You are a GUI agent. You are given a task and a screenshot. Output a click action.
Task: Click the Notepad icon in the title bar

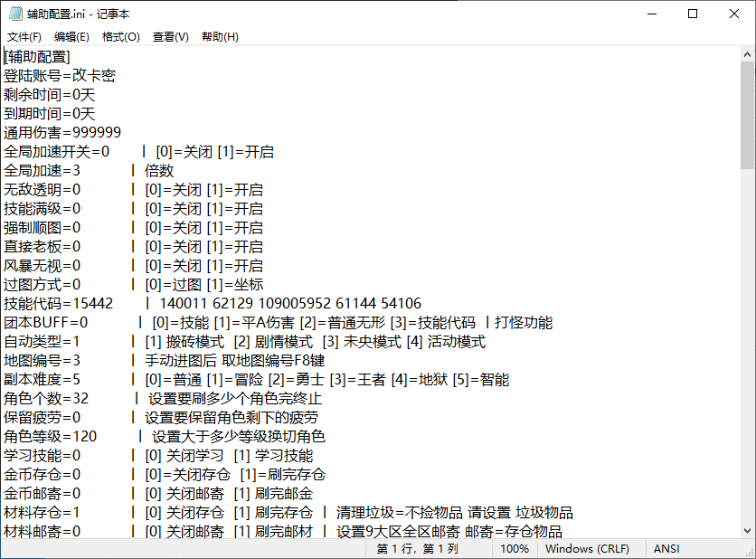click(x=14, y=14)
